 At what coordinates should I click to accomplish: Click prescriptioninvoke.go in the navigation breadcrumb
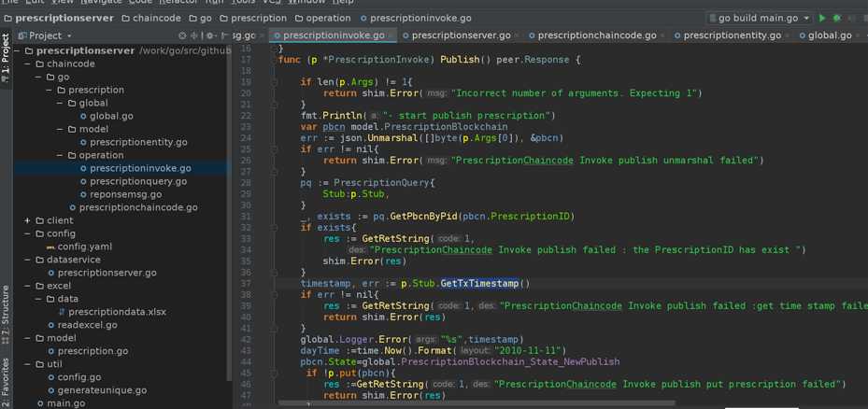click(x=415, y=19)
